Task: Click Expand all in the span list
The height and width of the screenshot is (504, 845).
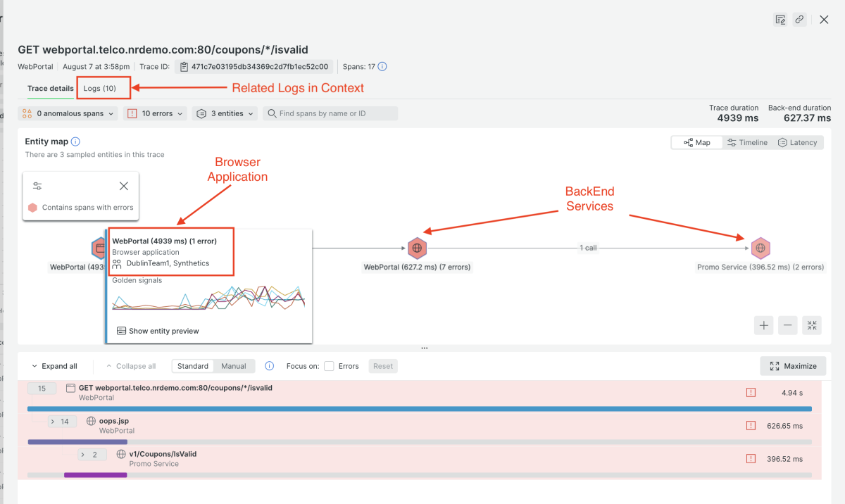Action: point(56,365)
